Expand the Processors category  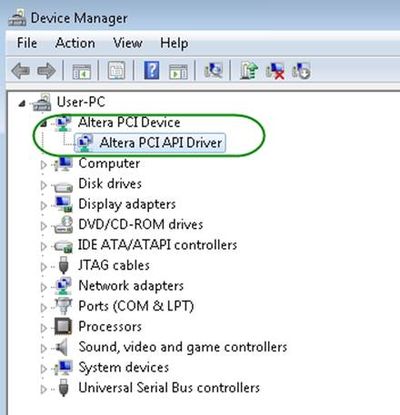[43, 328]
